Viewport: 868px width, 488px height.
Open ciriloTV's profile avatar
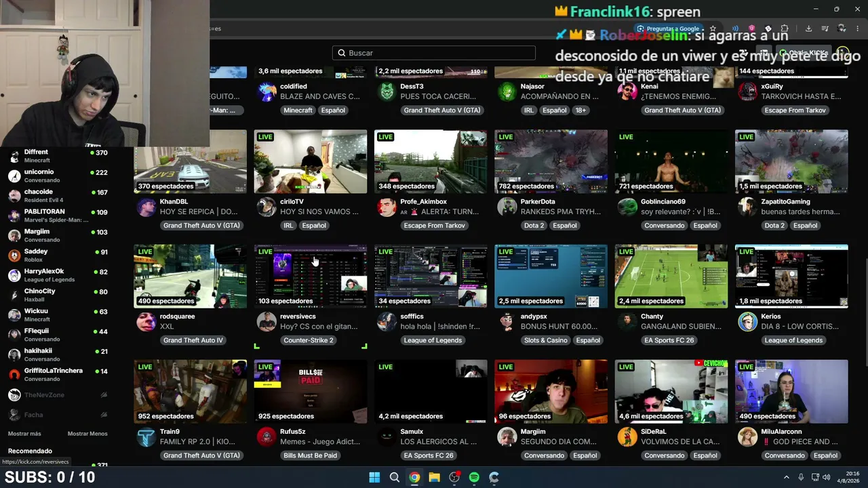[x=267, y=207]
